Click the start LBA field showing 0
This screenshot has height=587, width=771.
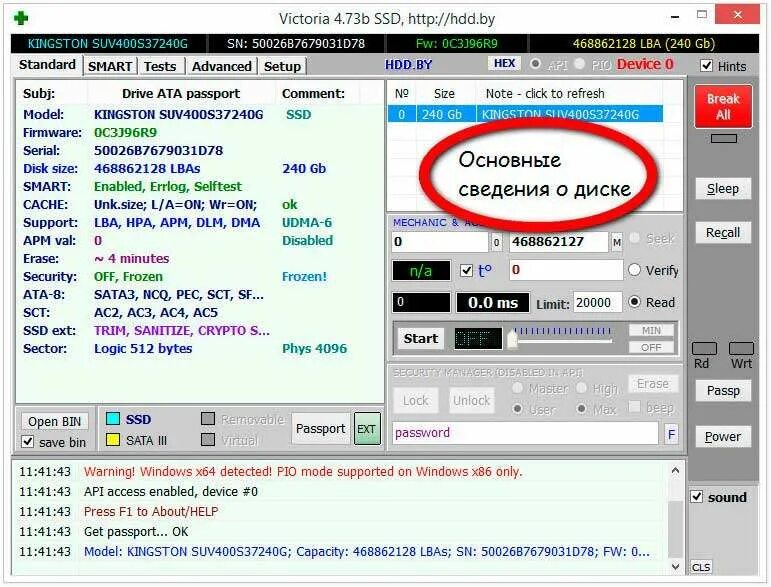439,242
